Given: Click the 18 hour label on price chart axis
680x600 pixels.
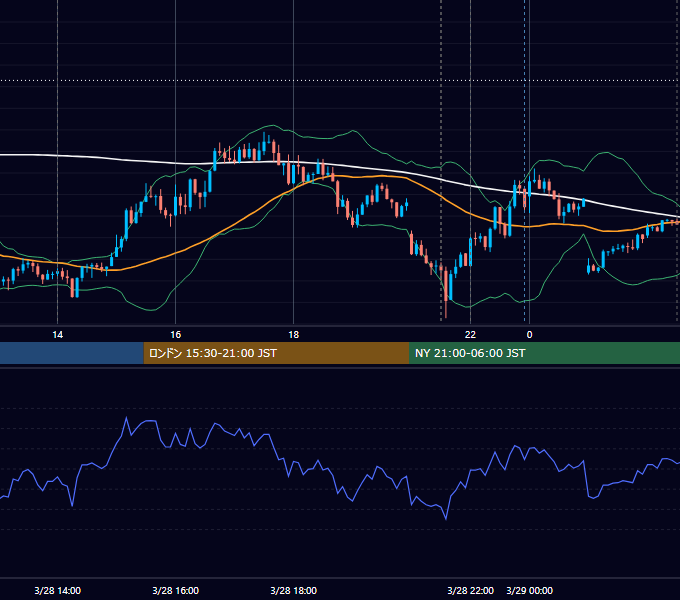Looking at the screenshot, I should click(294, 335).
